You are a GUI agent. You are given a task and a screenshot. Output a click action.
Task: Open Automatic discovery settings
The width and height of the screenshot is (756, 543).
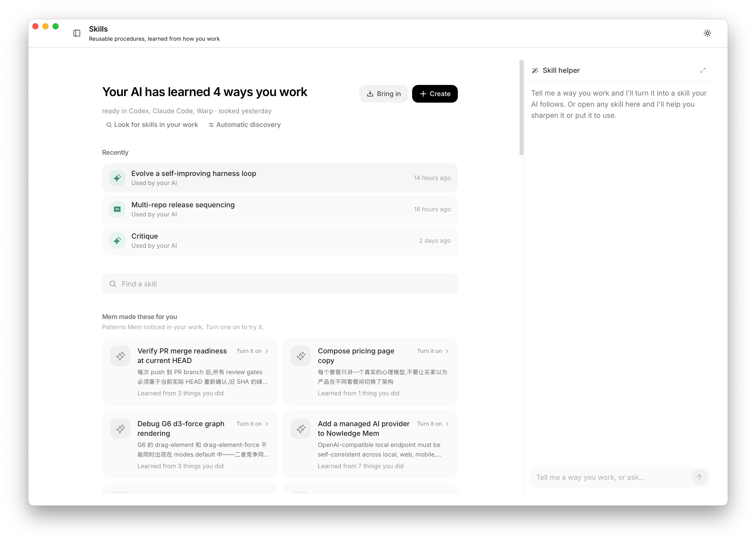[x=244, y=125]
